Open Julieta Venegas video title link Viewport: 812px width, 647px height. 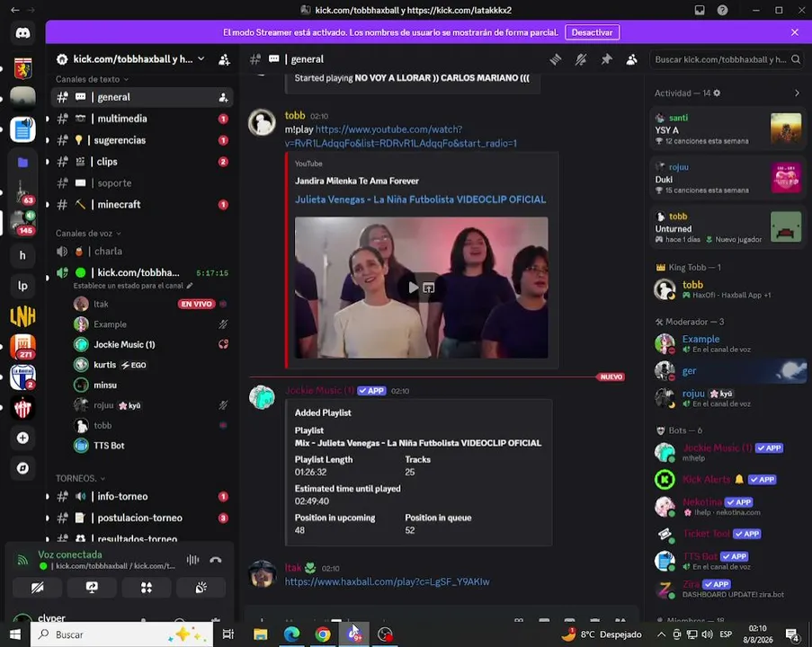[x=420, y=199]
